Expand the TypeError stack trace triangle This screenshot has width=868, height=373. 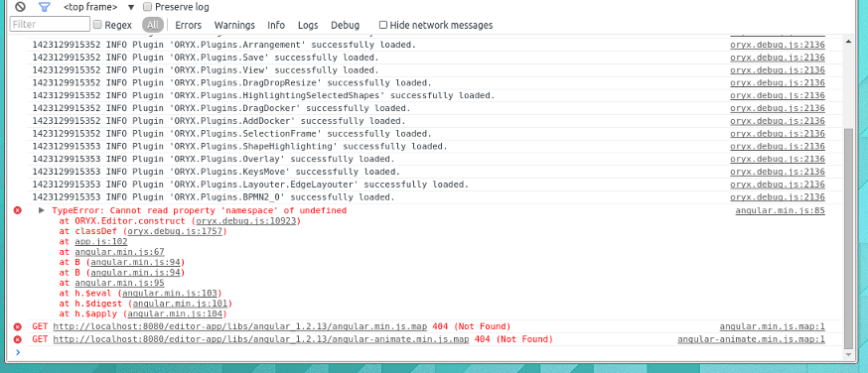click(42, 210)
